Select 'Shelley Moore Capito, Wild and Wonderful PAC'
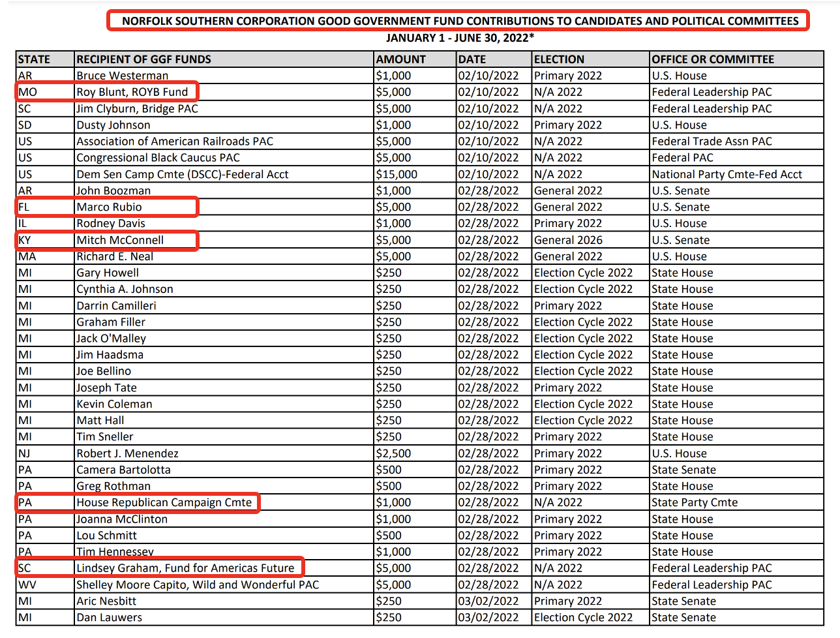 198,585
